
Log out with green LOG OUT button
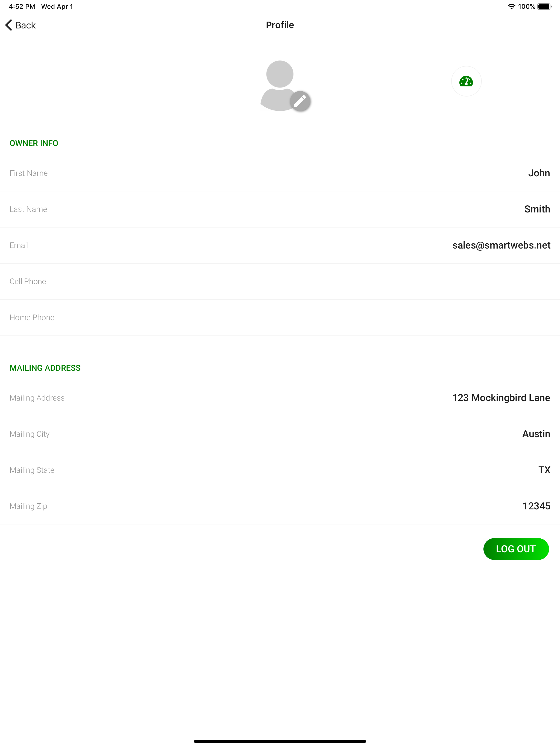(516, 549)
